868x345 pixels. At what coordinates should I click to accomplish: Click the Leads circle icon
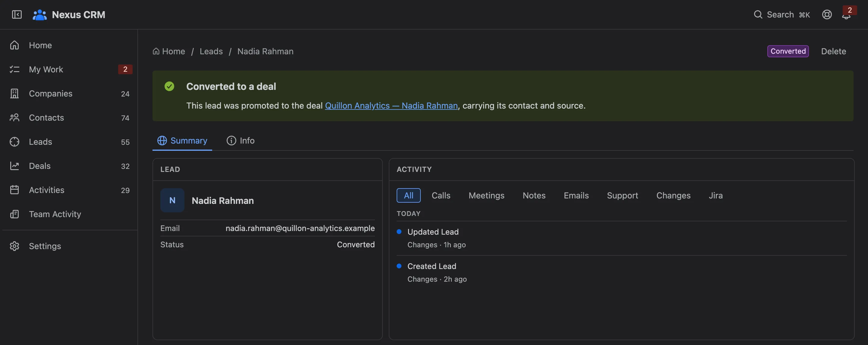coord(14,142)
